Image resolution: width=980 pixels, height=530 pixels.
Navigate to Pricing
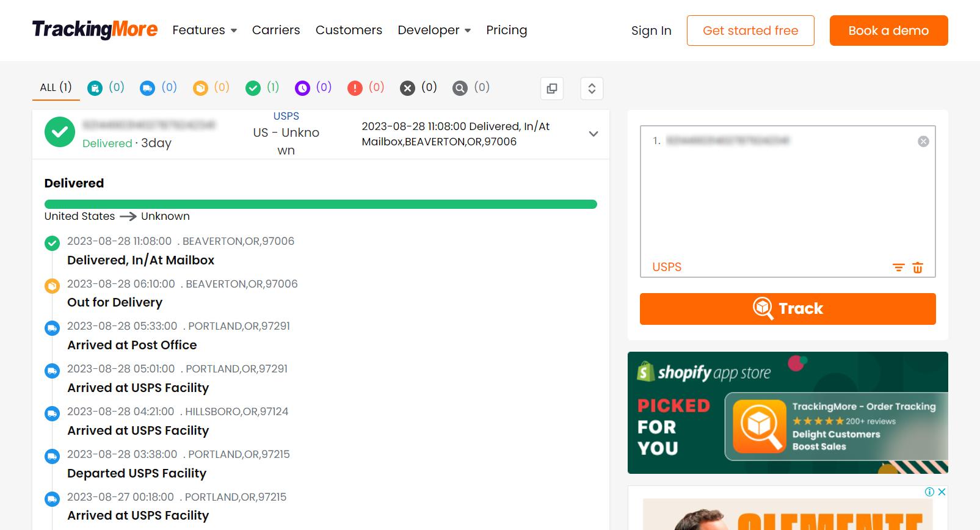[507, 30]
